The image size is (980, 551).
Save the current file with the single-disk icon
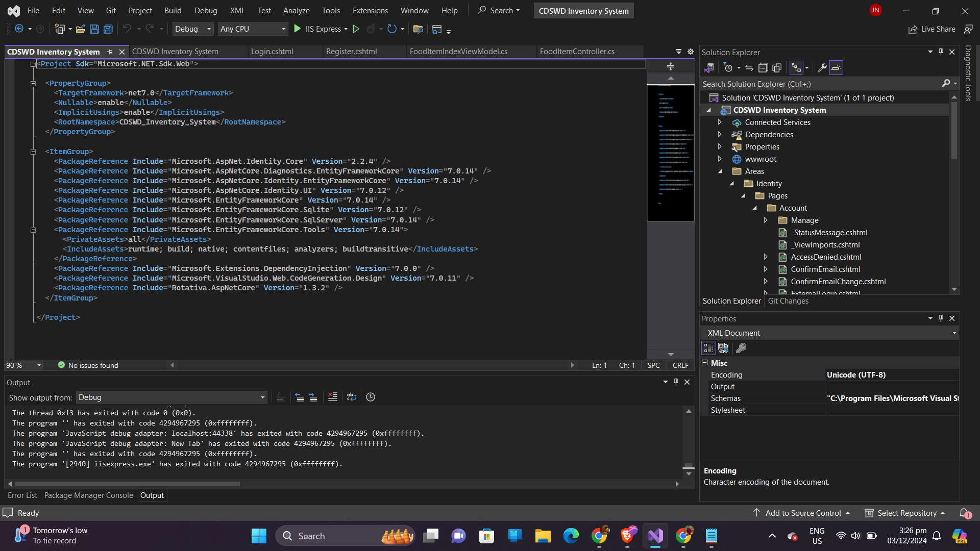tap(94, 29)
